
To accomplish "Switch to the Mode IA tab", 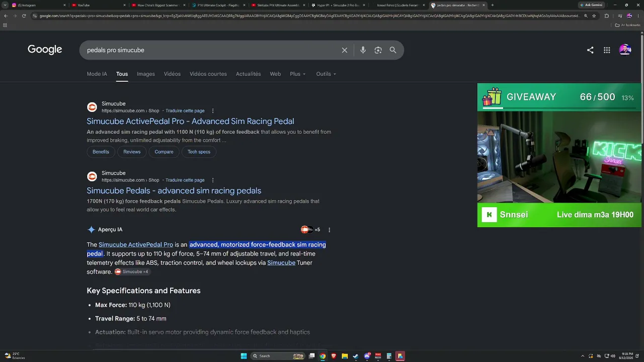I will click(x=97, y=74).
